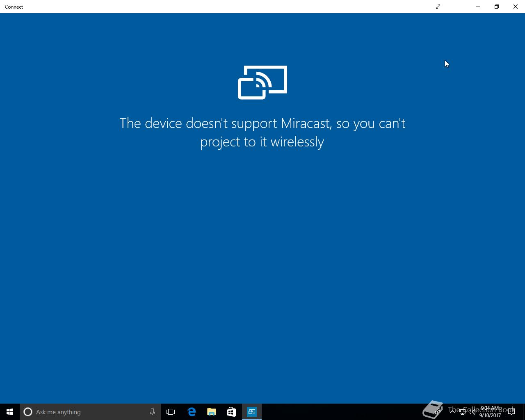Open the People icon in system tray

coord(438,412)
